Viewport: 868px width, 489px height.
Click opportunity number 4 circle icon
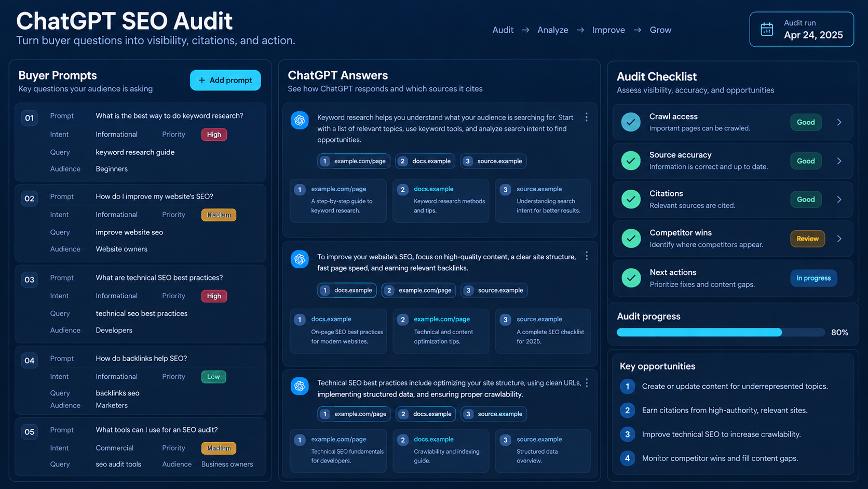click(x=627, y=458)
